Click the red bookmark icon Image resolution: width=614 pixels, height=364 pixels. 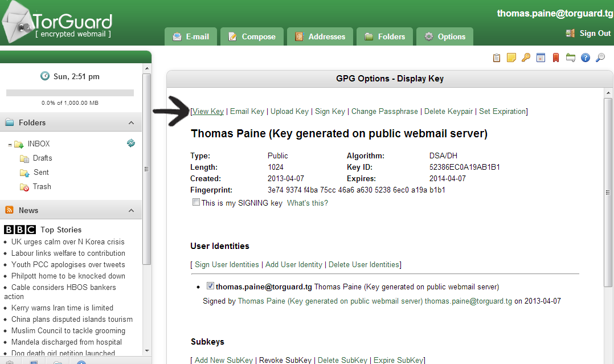pos(556,58)
